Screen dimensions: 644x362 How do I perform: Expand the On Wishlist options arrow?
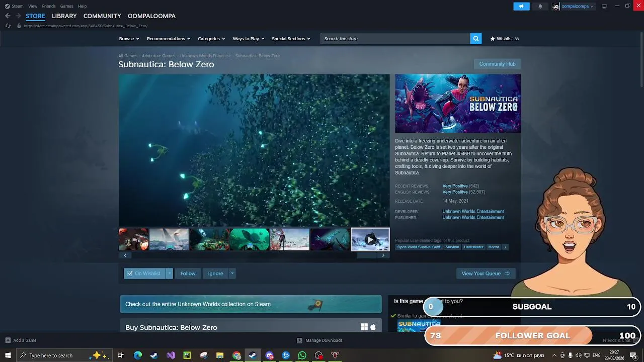tap(170, 274)
